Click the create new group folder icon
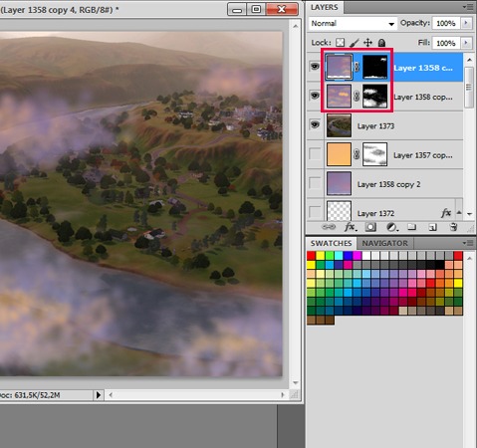The height and width of the screenshot is (448, 477). point(411,227)
